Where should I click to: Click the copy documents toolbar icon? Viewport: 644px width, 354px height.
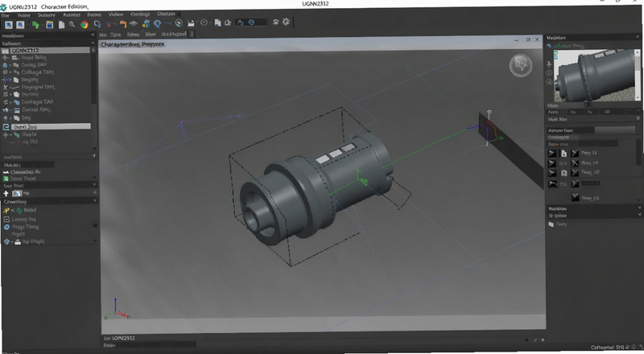[x=217, y=23]
